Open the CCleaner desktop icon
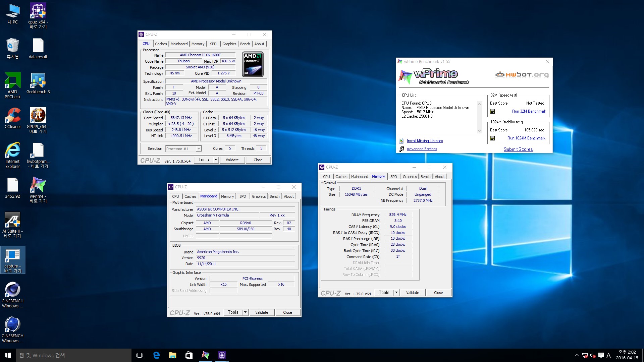Image resolution: width=644 pixels, height=362 pixels. tap(13, 118)
